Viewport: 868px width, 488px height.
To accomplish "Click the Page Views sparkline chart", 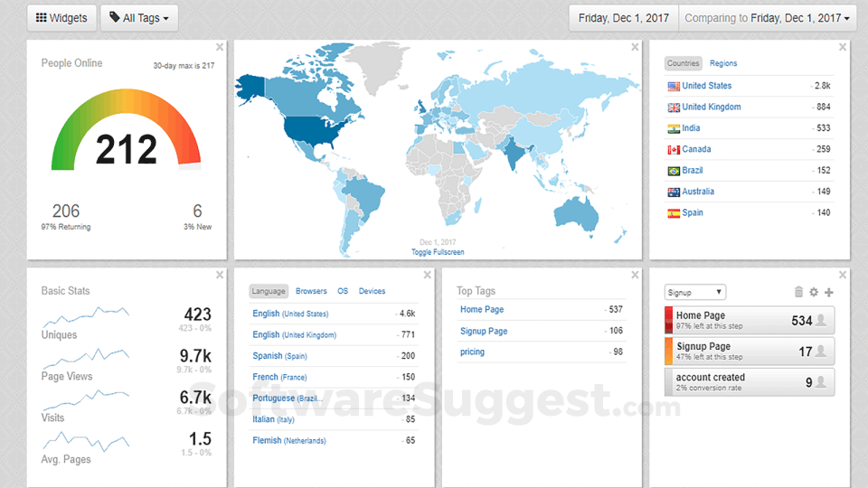I will (x=86, y=358).
